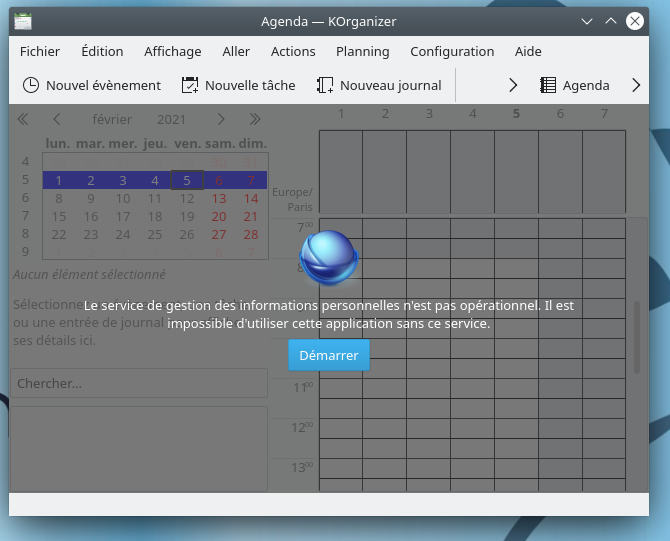Viewport: 670px width, 541px height.
Task: Click the Europe/Paris timezone label
Action: click(x=292, y=200)
